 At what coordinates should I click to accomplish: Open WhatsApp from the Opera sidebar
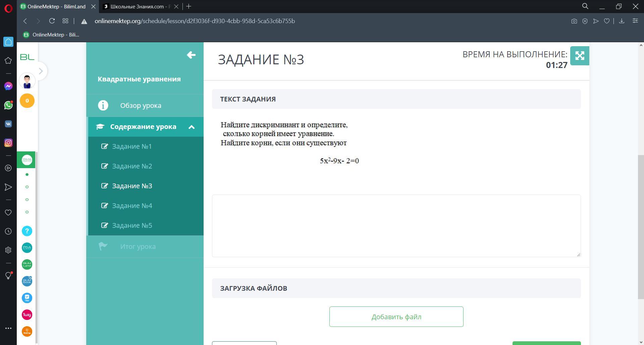point(8,105)
